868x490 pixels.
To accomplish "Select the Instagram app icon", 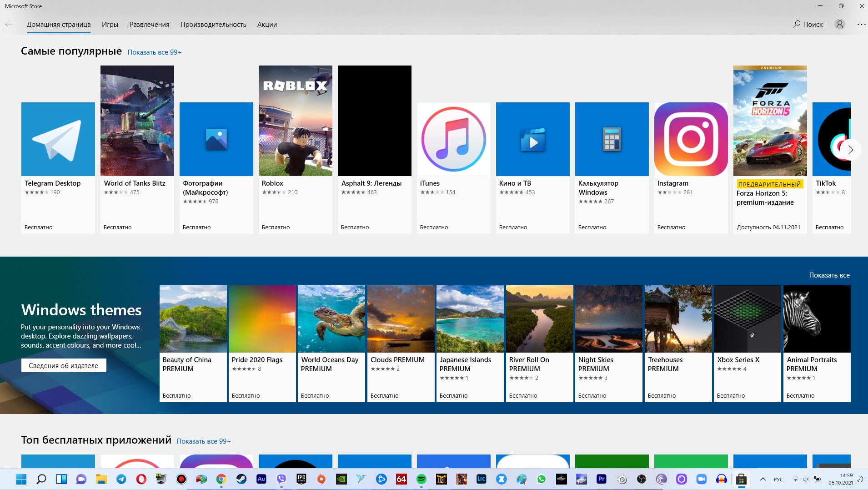I will (691, 139).
